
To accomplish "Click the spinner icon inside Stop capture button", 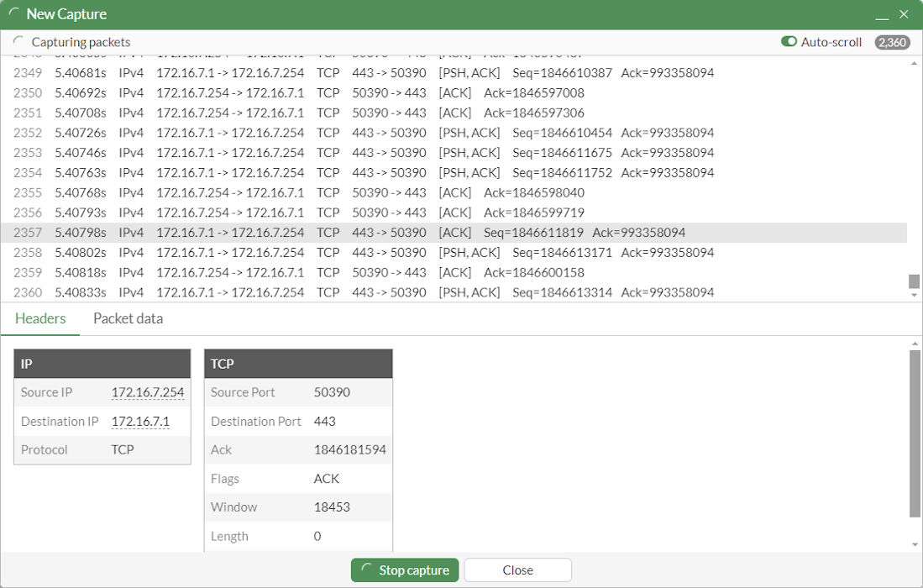I will tap(367, 570).
